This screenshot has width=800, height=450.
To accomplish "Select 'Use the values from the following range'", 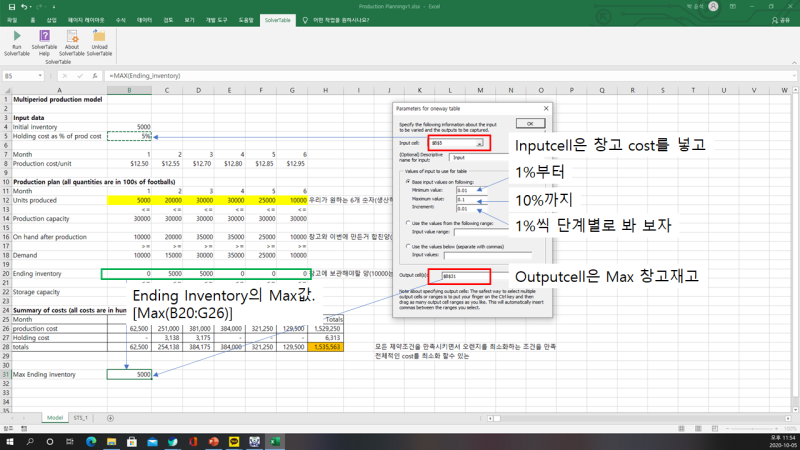I will (x=408, y=223).
